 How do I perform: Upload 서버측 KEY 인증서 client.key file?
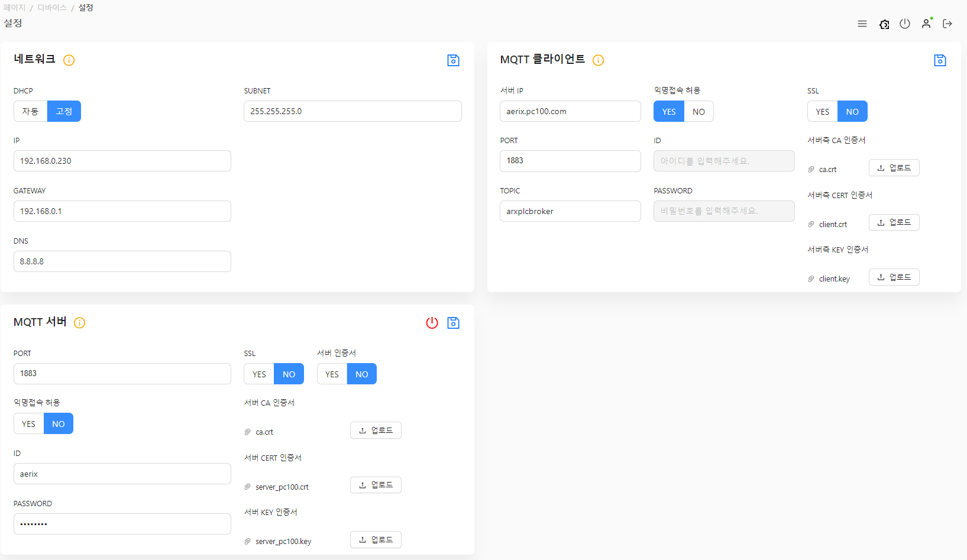[894, 277]
